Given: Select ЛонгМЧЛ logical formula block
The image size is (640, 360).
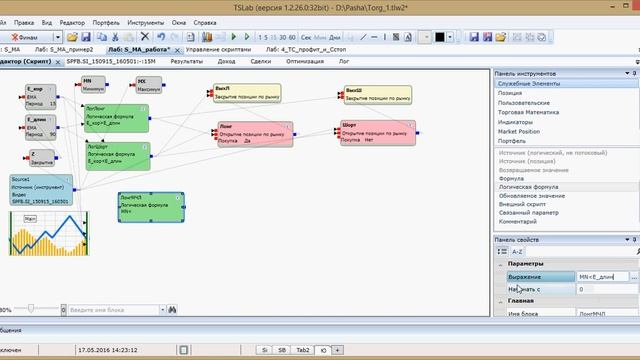Looking at the screenshot, I should (151, 207).
